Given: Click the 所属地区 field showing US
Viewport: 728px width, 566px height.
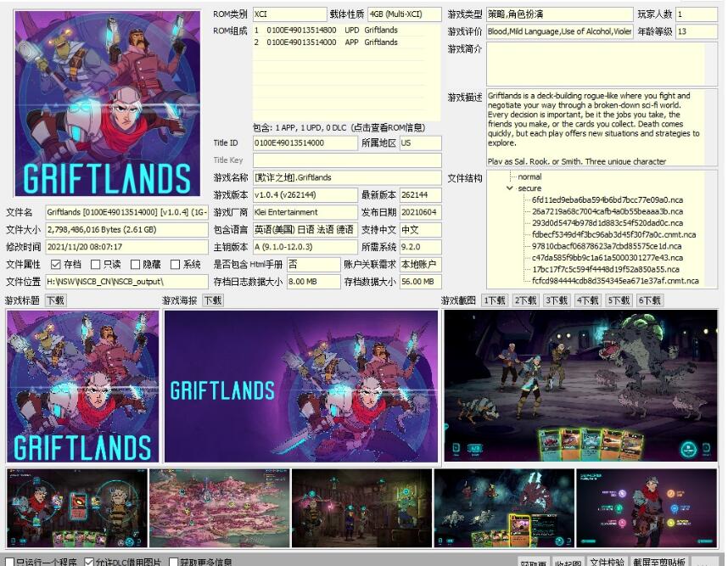Looking at the screenshot, I should (x=420, y=143).
